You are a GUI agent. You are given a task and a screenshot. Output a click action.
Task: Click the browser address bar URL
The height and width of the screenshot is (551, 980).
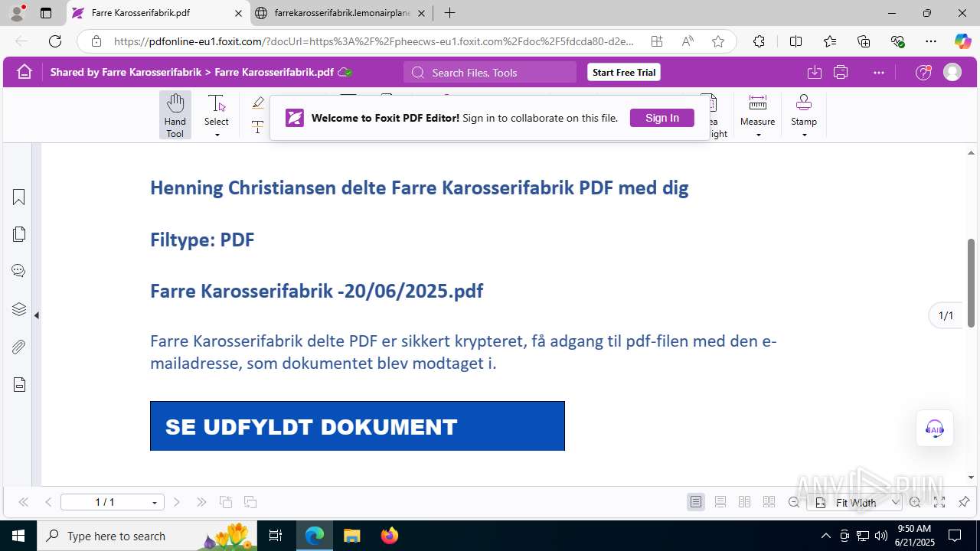pos(374,41)
